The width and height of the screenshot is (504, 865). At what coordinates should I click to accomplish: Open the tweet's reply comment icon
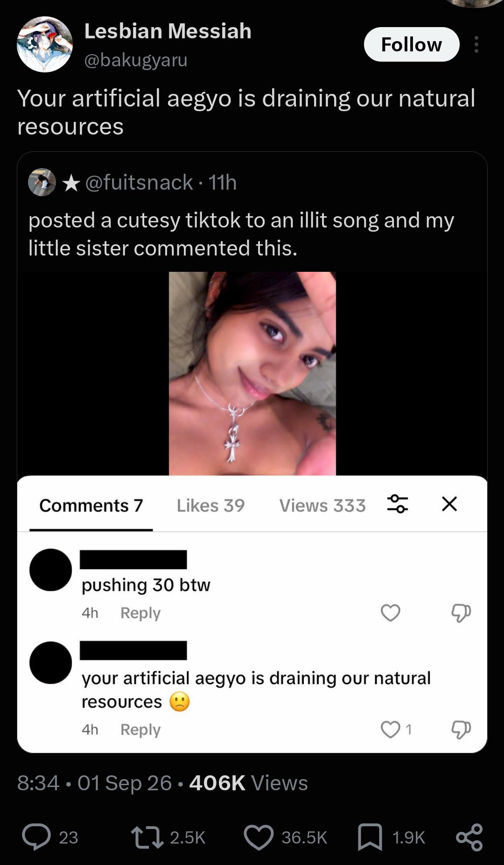click(36, 837)
